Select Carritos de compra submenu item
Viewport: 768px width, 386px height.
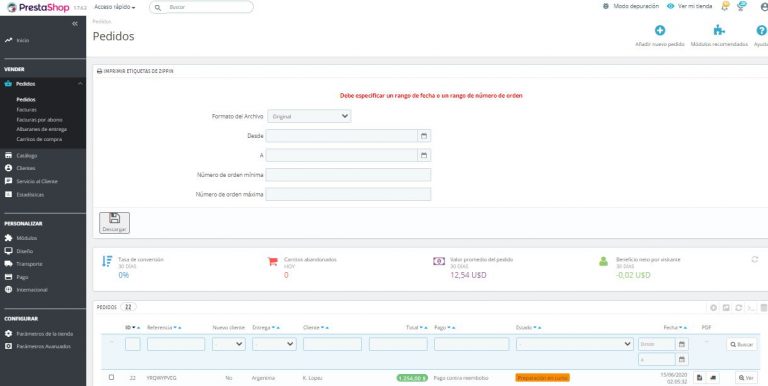coord(39,139)
